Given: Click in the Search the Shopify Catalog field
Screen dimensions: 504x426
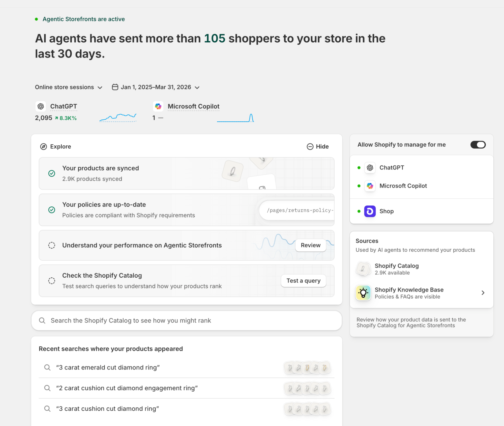Looking at the screenshot, I should pos(187,321).
